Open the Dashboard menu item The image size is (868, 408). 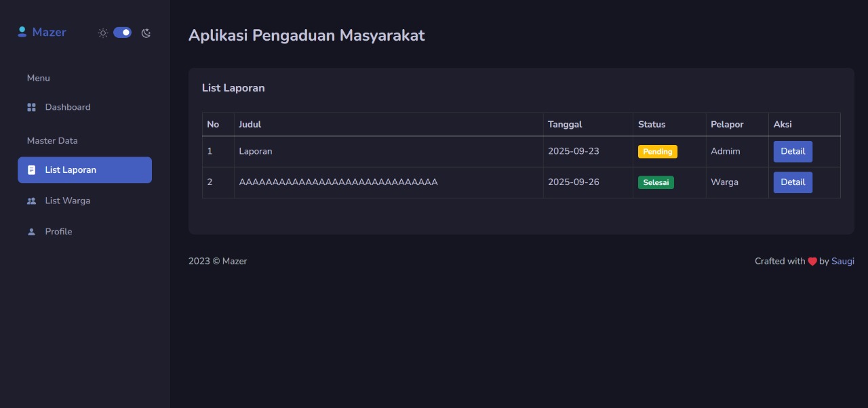coord(85,107)
